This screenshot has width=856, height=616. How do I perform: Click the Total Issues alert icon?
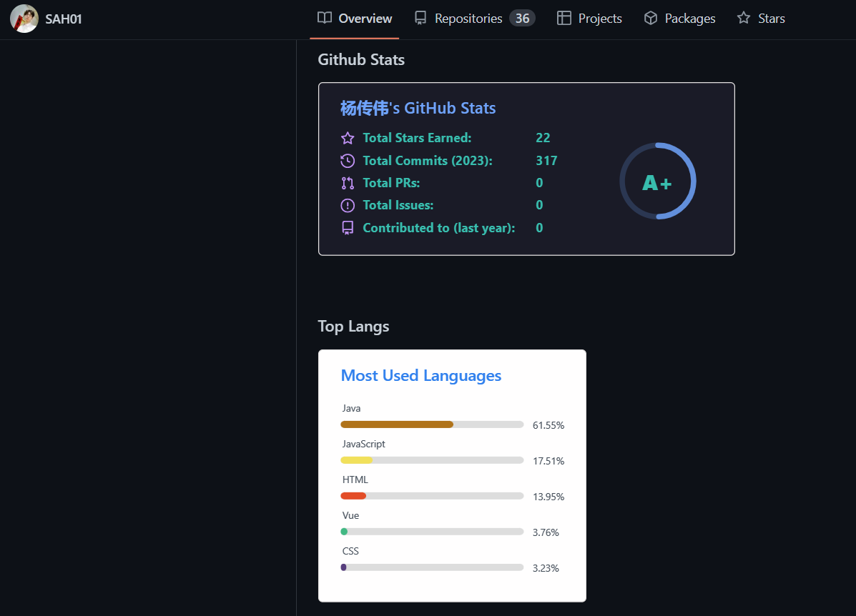(348, 206)
